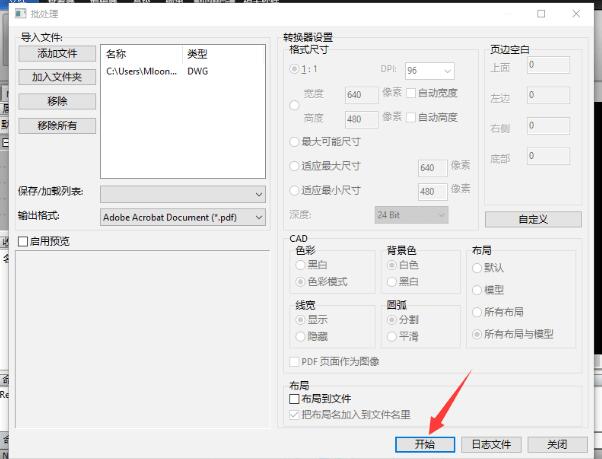Select the 默认 layout radio button
Screen dimensions: 602x459
pos(477,268)
